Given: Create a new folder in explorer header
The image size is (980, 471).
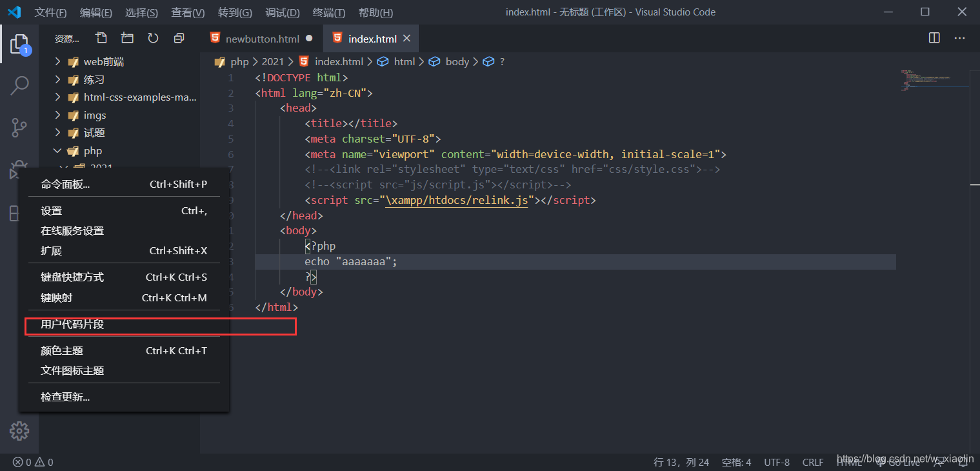Looking at the screenshot, I should (127, 38).
